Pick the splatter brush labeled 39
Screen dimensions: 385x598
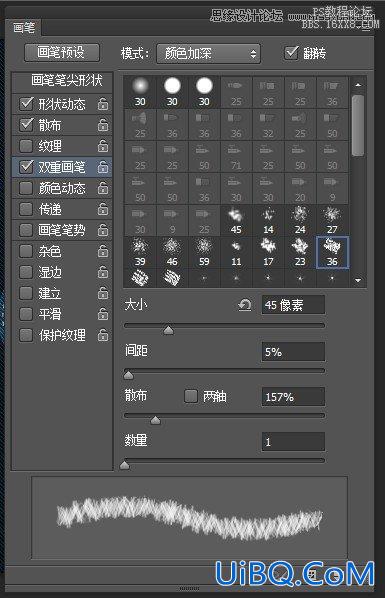tap(140, 252)
